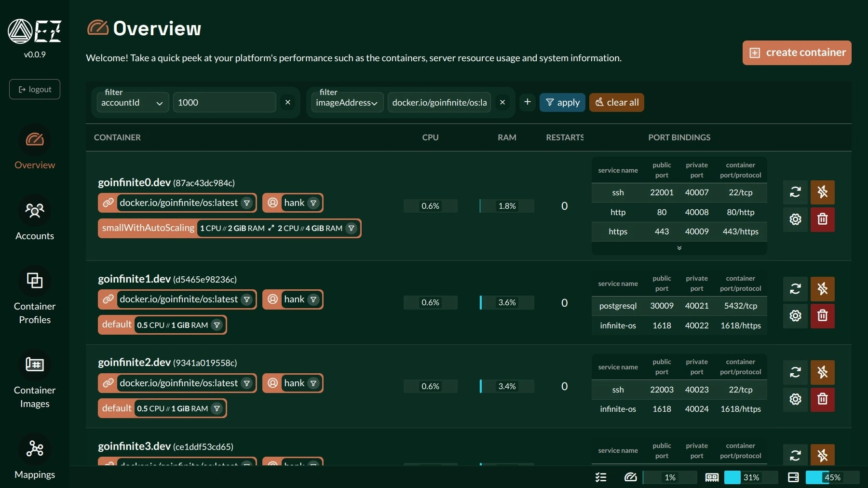Viewport: 868px width, 488px height.
Task: Open the accountId filter dropdown
Action: (133, 103)
